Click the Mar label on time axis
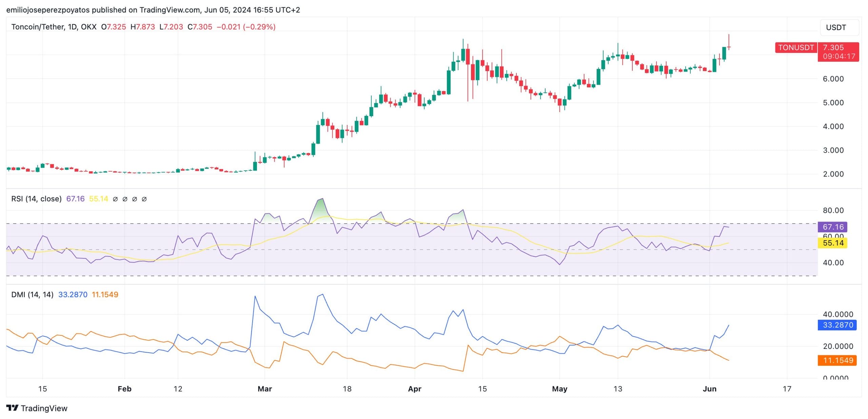This screenshot has width=868, height=419. point(264,389)
